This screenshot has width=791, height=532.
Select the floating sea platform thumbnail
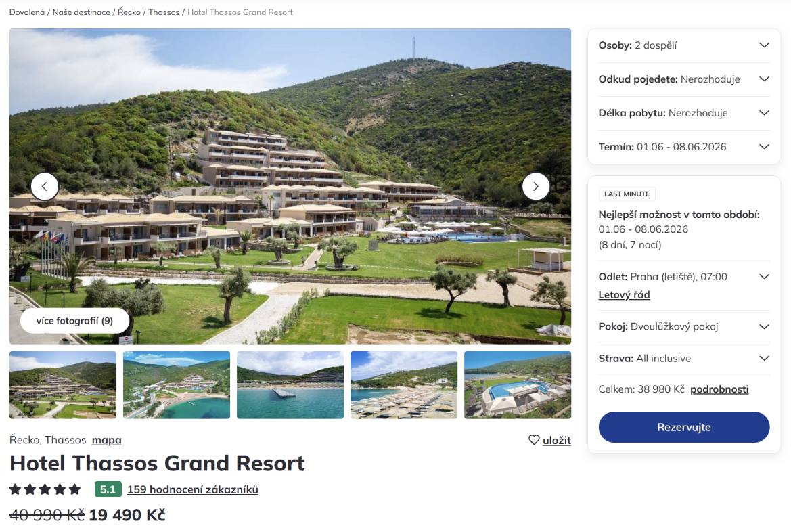[x=290, y=384]
